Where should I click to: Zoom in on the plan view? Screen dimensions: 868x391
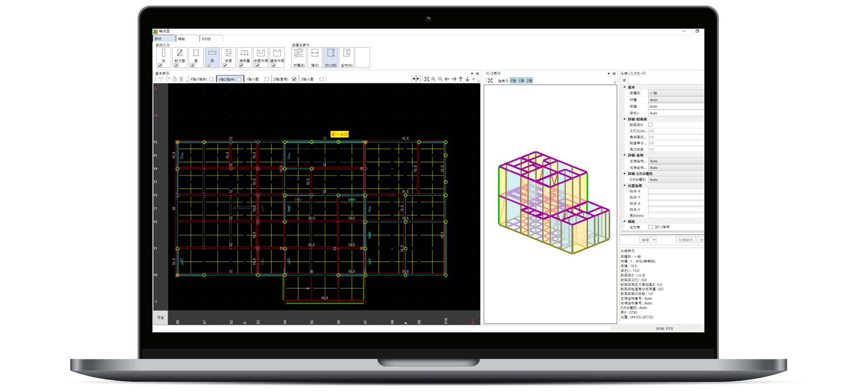433,79
